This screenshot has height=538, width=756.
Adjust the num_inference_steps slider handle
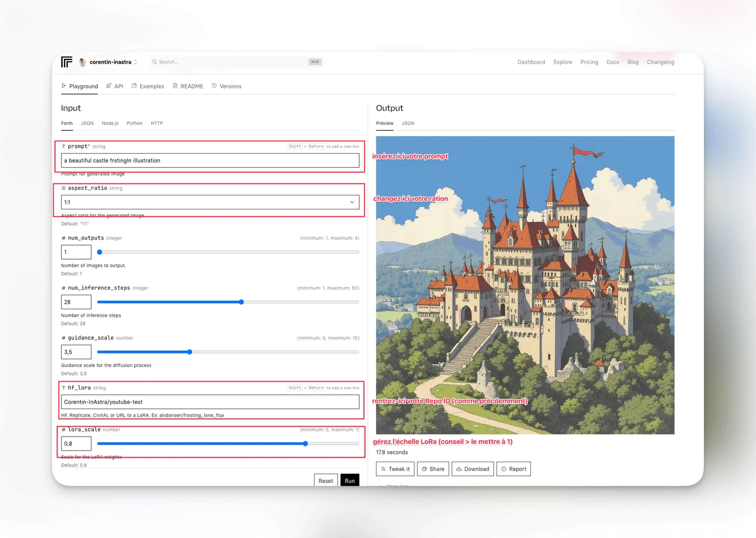tap(241, 302)
